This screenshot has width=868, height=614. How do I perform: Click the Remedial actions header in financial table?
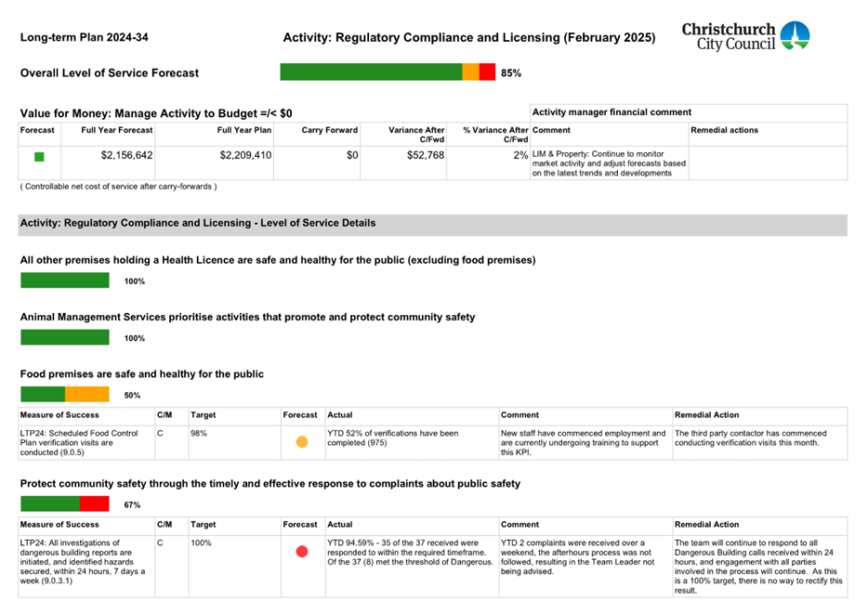(x=724, y=130)
